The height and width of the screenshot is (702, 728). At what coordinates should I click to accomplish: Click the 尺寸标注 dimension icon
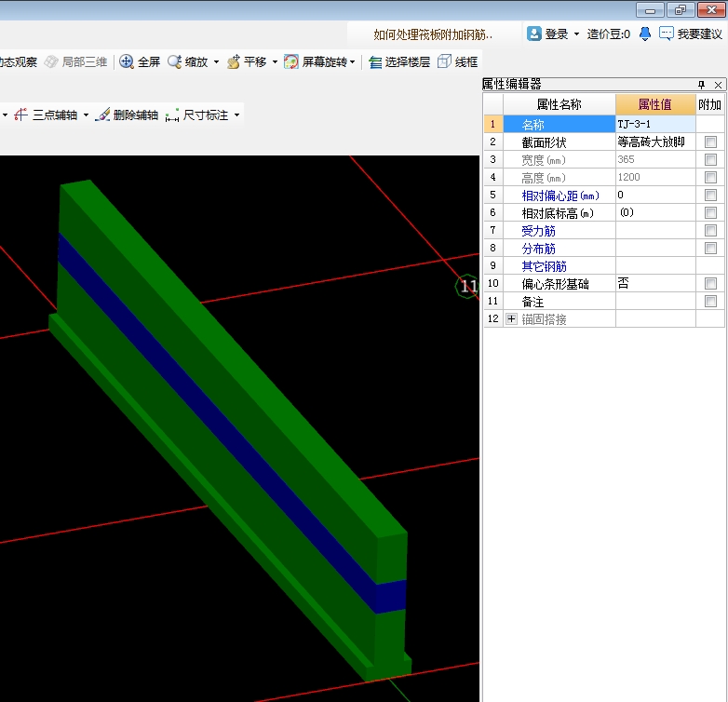(x=172, y=115)
